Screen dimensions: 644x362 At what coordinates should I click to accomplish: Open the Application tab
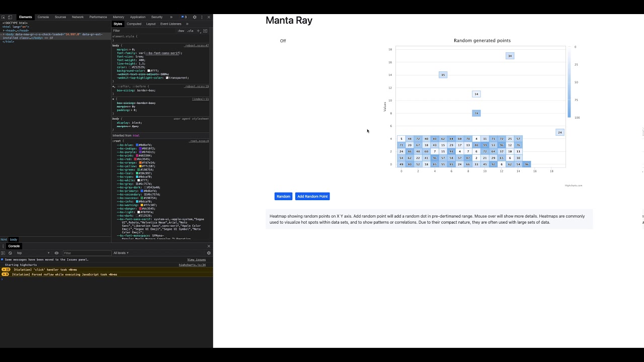137,17
